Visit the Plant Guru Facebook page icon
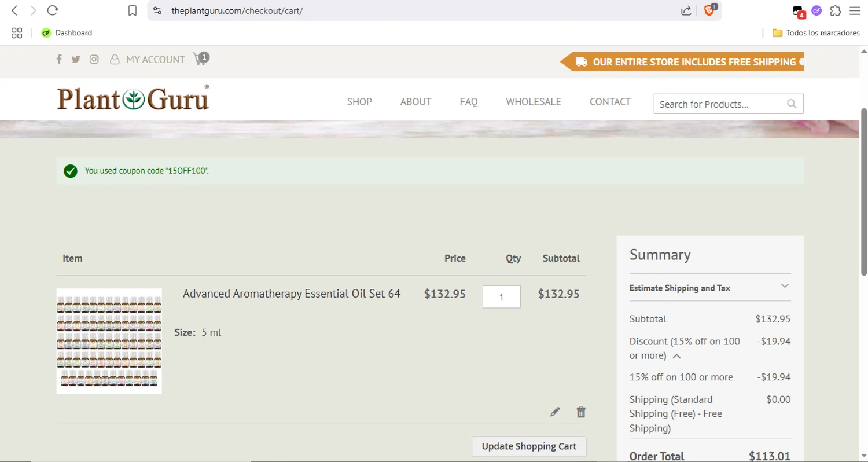868x462 pixels. 58,59
